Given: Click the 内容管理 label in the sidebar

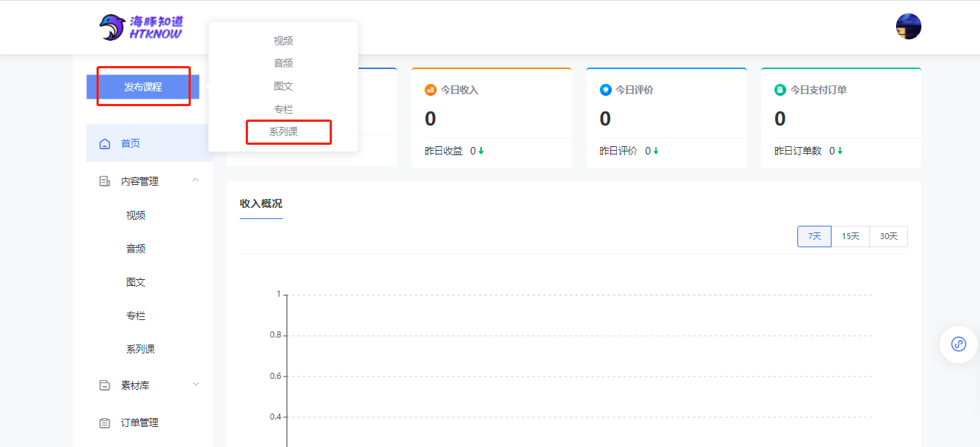Looking at the screenshot, I should coord(140,181).
